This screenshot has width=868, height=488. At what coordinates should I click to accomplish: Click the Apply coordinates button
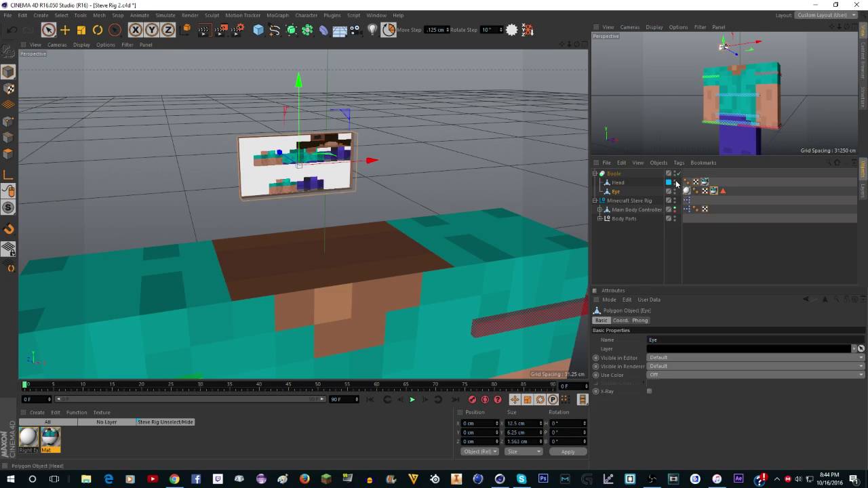point(568,451)
